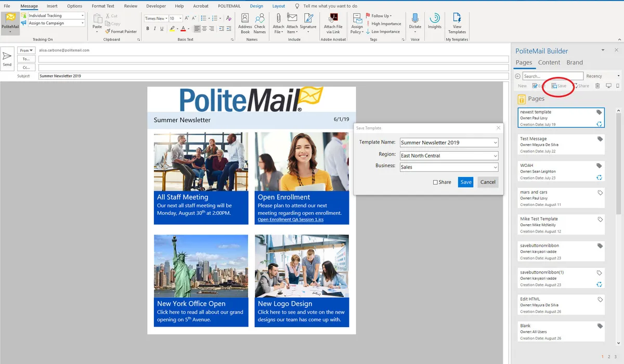Click Save in the Save Template dialog
The width and height of the screenshot is (624, 364).
465,182
